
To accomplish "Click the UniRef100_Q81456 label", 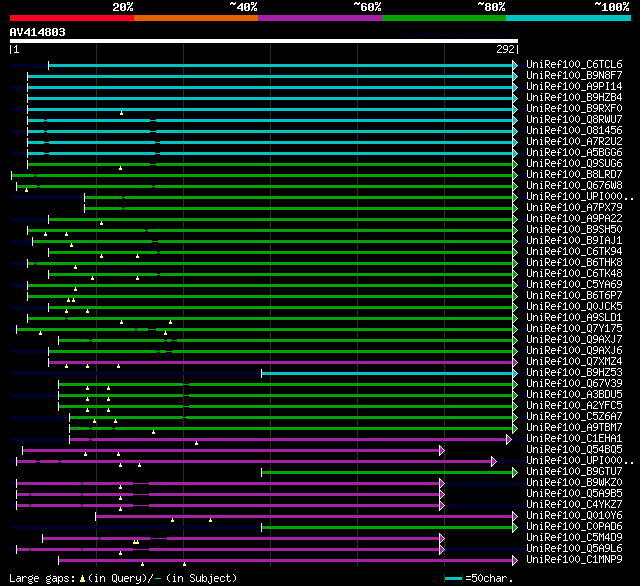I will click(574, 131).
